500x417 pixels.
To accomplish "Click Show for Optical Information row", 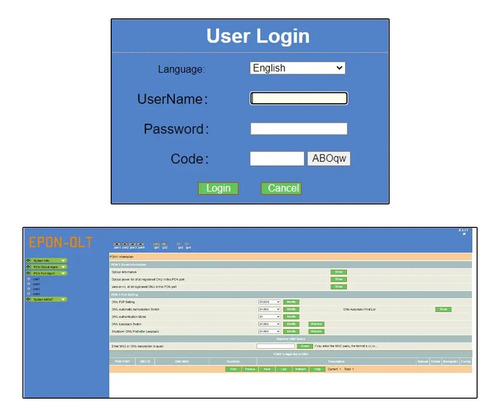I will pos(339,272).
